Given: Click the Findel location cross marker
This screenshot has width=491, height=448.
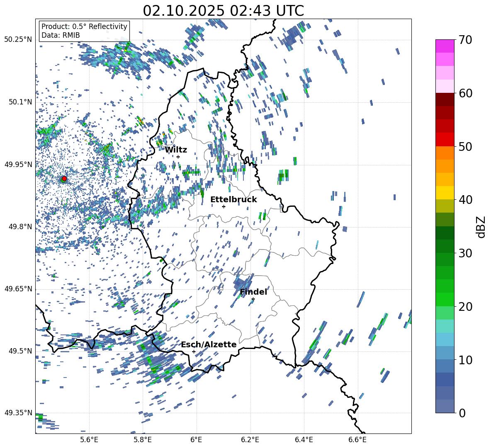Looking at the screenshot, I should 253,299.
